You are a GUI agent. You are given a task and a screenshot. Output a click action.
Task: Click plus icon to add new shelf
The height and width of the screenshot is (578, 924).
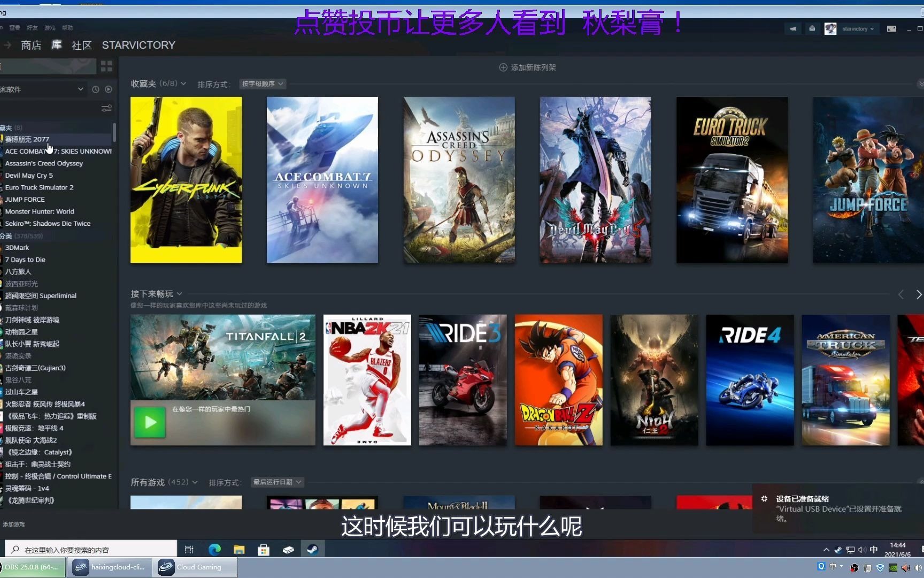coord(503,67)
